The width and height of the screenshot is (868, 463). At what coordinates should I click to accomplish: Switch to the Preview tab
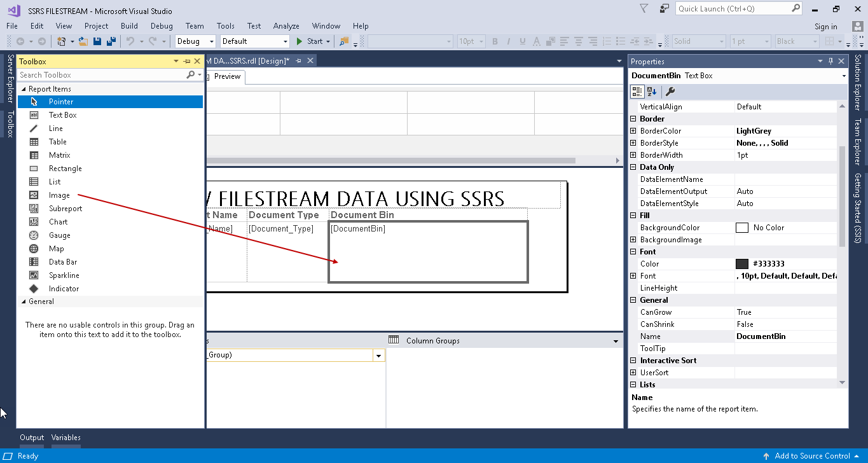(227, 76)
